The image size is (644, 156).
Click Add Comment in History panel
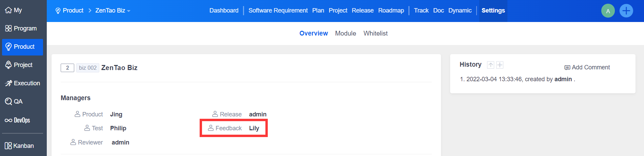[x=587, y=67]
